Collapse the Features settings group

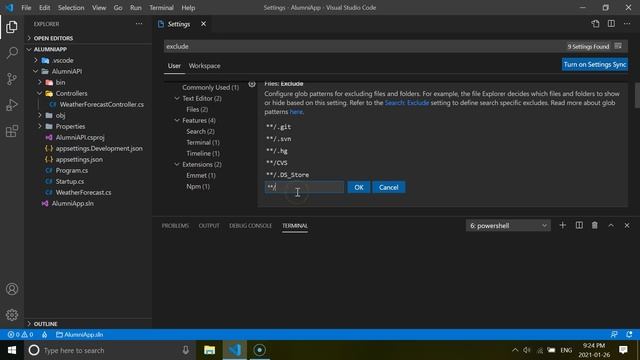pyautogui.click(x=177, y=120)
